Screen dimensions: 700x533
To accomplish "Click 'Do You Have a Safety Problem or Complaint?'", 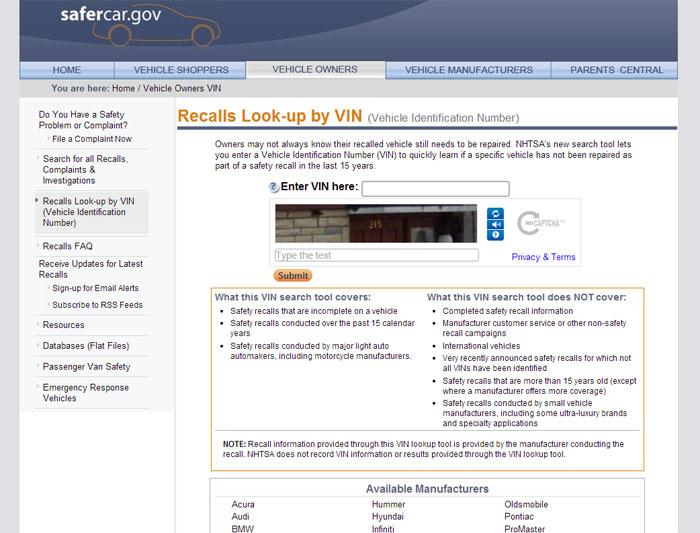I will coord(83,120).
